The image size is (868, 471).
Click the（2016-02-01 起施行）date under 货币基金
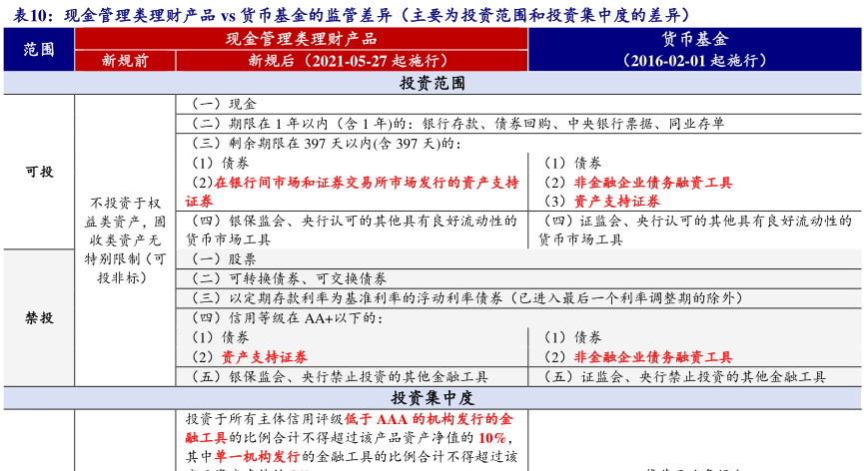pos(694,60)
